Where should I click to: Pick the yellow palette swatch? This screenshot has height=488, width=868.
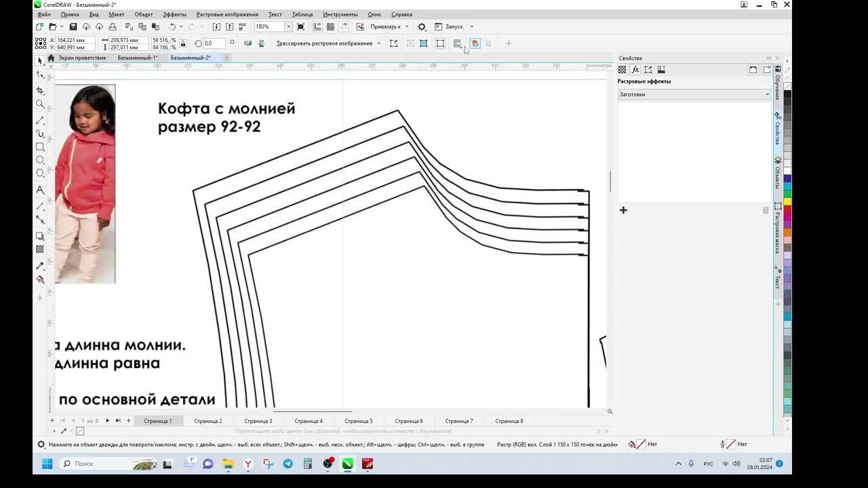787,202
